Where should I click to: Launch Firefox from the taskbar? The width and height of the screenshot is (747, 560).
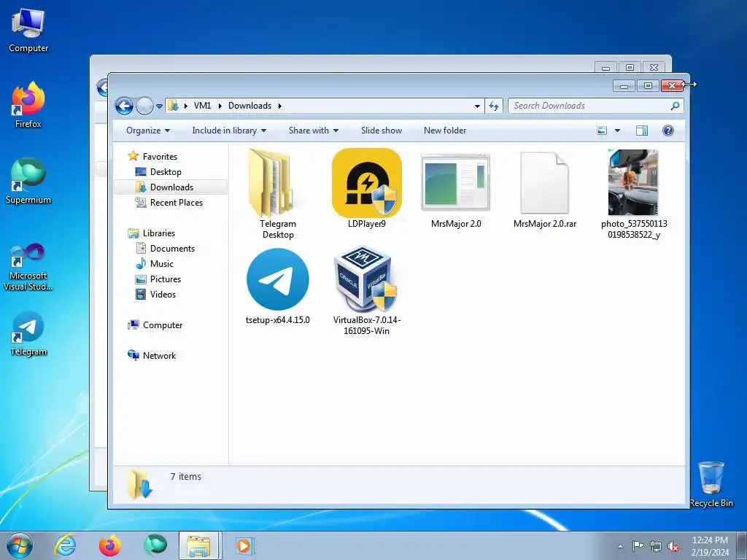tap(109, 545)
